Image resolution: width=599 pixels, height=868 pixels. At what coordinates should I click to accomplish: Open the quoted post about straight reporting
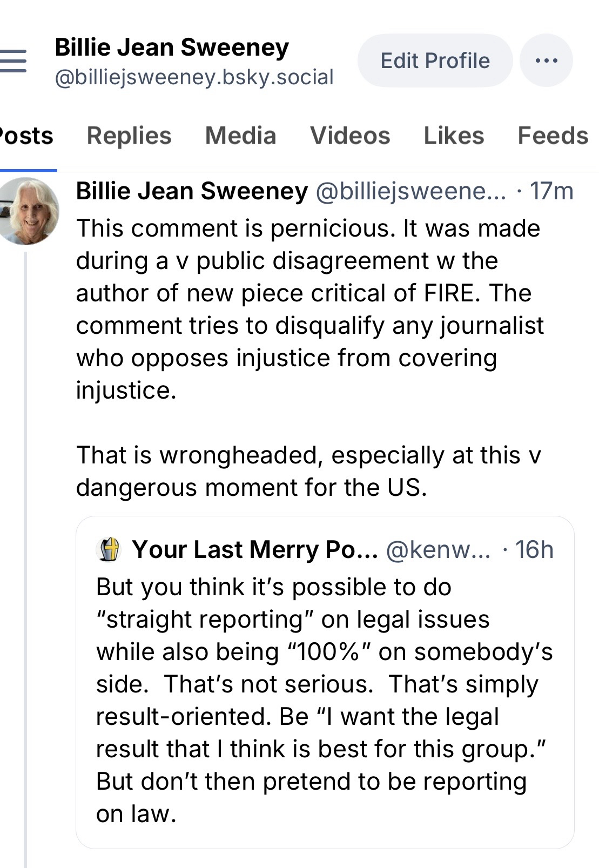tap(324, 702)
